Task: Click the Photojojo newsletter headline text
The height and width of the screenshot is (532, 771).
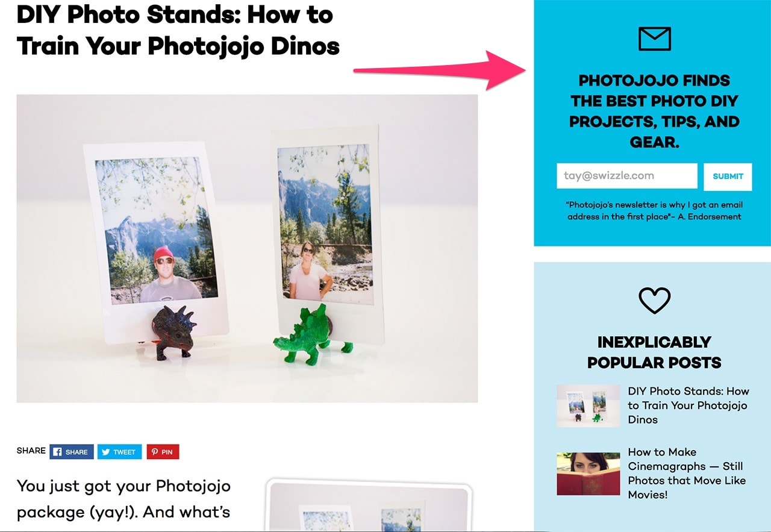Action: point(654,111)
